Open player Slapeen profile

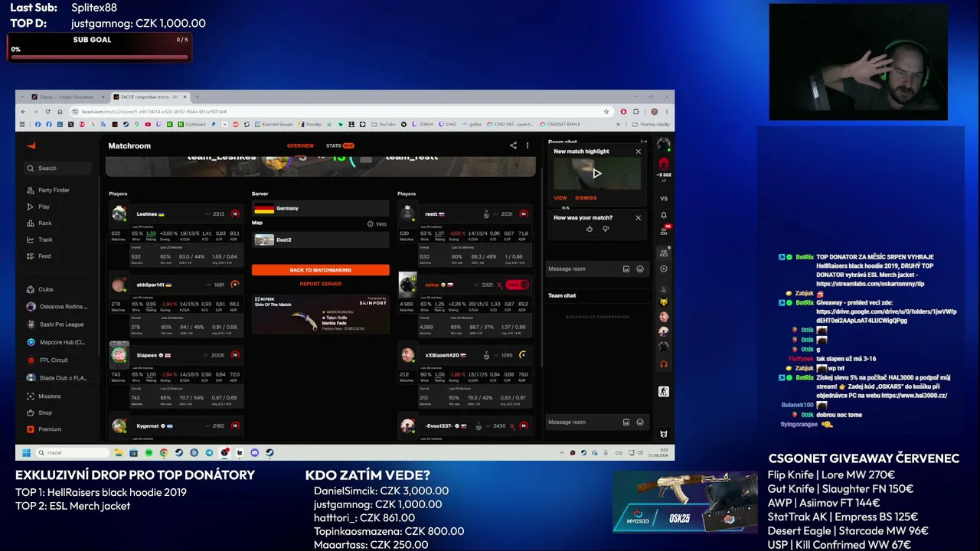(147, 355)
